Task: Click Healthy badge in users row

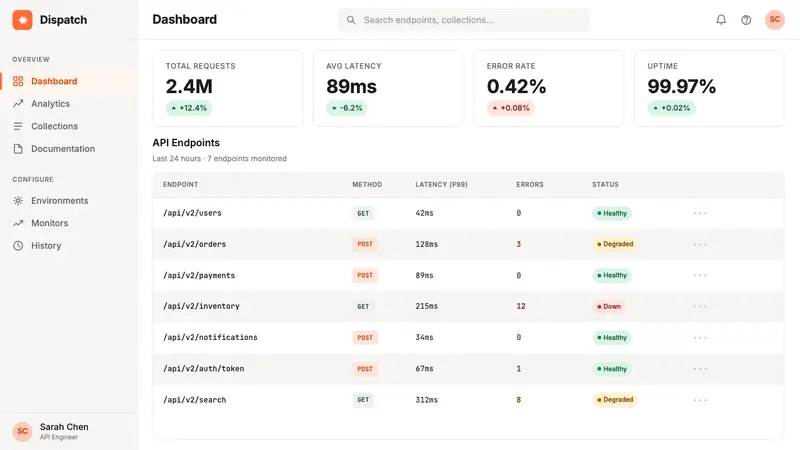Action: click(x=612, y=213)
